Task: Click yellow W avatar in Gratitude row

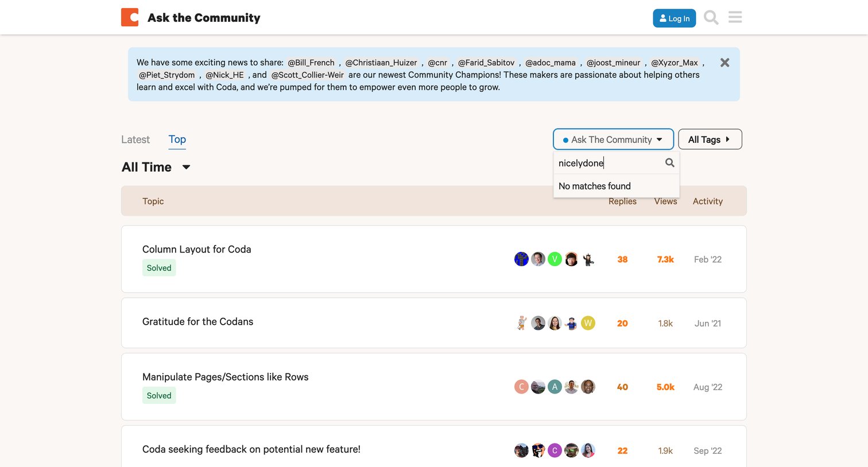Action: click(588, 323)
